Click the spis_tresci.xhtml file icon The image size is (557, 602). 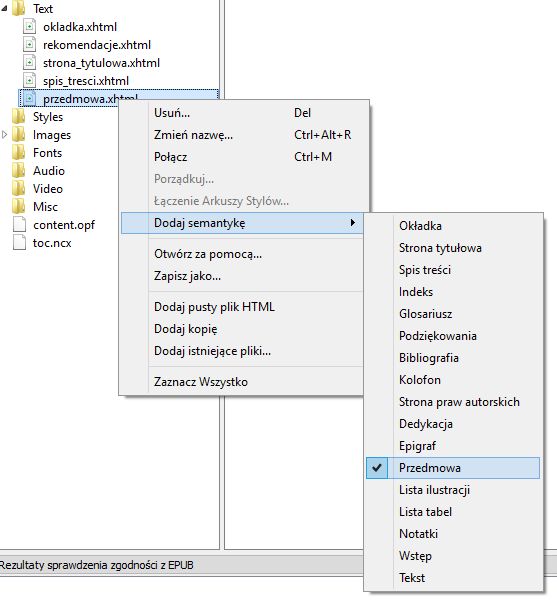(x=29, y=81)
